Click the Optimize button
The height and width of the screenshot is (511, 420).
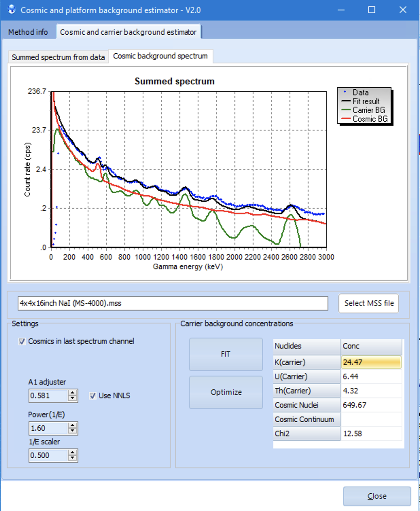point(226,392)
